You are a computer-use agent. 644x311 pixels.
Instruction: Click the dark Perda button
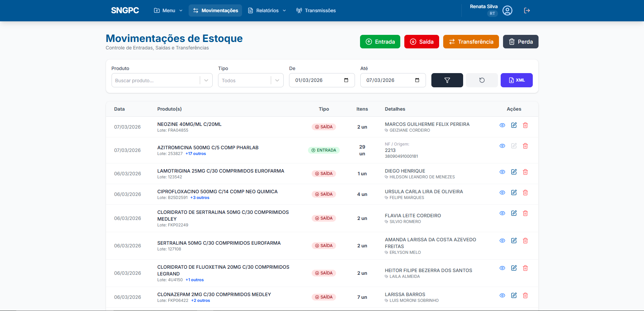[520, 42]
